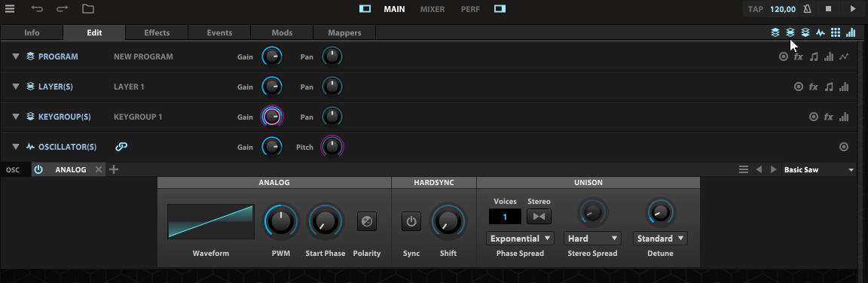Show PROGRAM row event note icon
Viewport: 868px width, 283px height.
click(814, 56)
